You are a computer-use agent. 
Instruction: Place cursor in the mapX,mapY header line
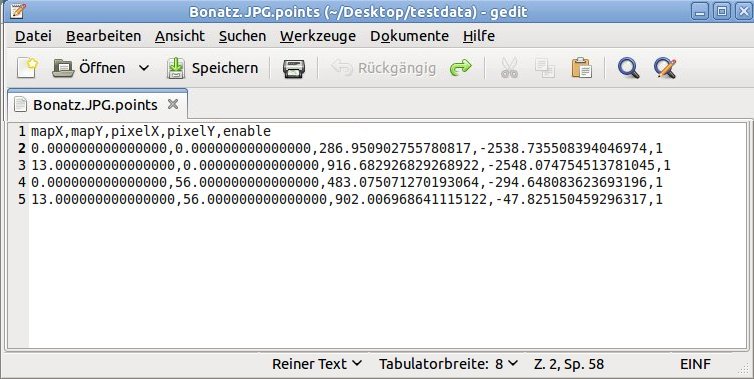(151, 131)
